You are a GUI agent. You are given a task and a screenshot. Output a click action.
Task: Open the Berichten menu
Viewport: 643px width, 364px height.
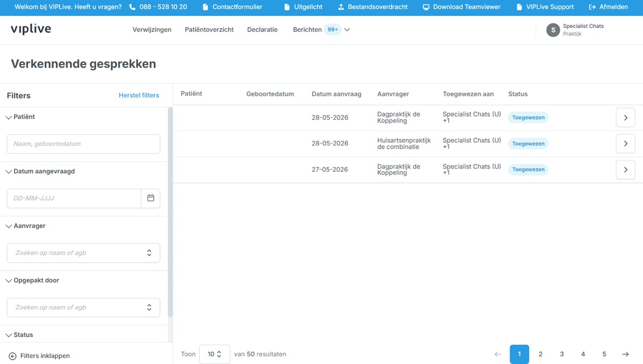[307, 30]
